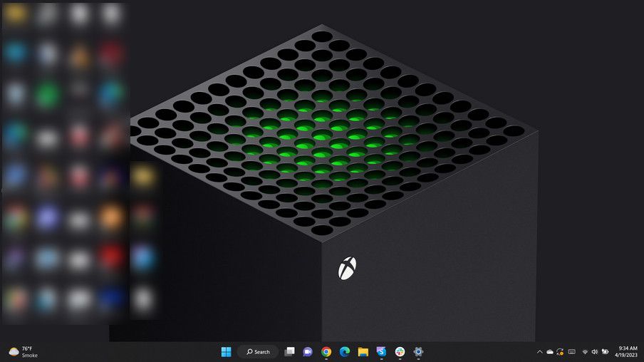Click the volume speaker tray icon

595,352
